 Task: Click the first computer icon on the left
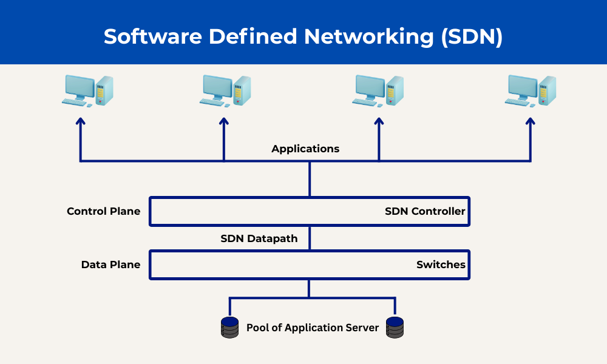click(x=87, y=91)
